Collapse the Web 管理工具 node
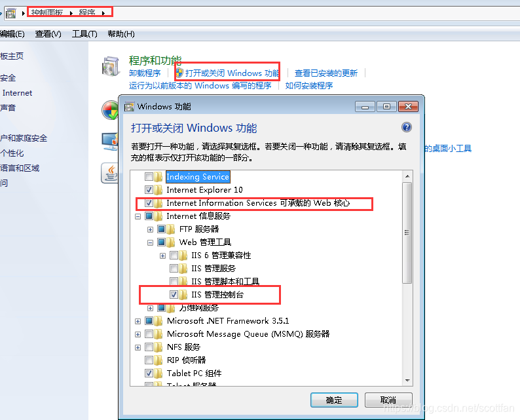The height and width of the screenshot is (420, 520). pyautogui.click(x=150, y=242)
